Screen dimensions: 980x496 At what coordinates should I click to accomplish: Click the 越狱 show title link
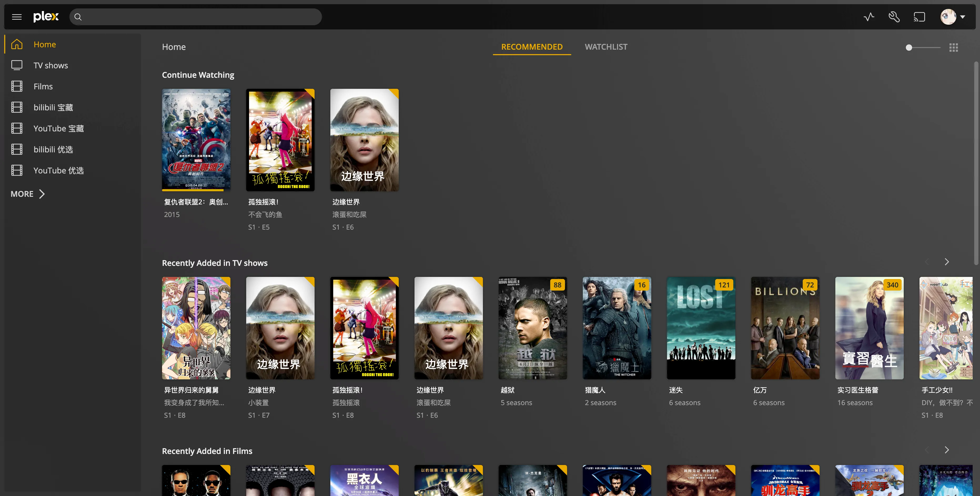[x=508, y=390]
